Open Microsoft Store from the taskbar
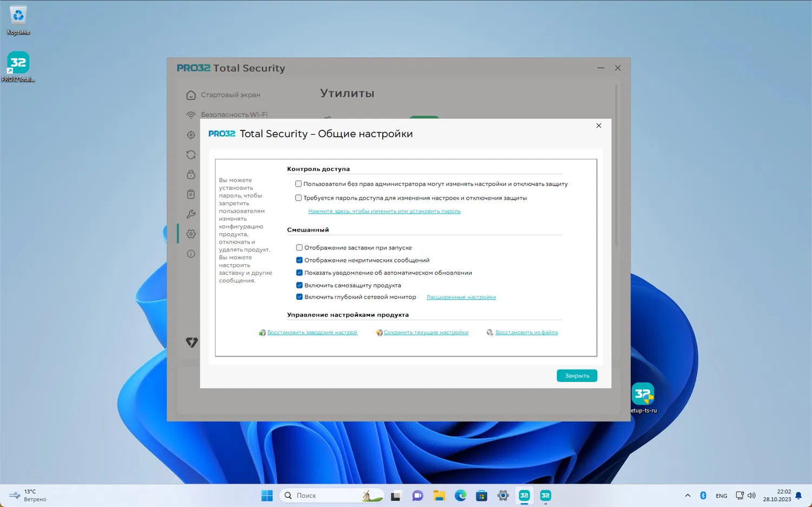The height and width of the screenshot is (507, 812). coord(481,496)
